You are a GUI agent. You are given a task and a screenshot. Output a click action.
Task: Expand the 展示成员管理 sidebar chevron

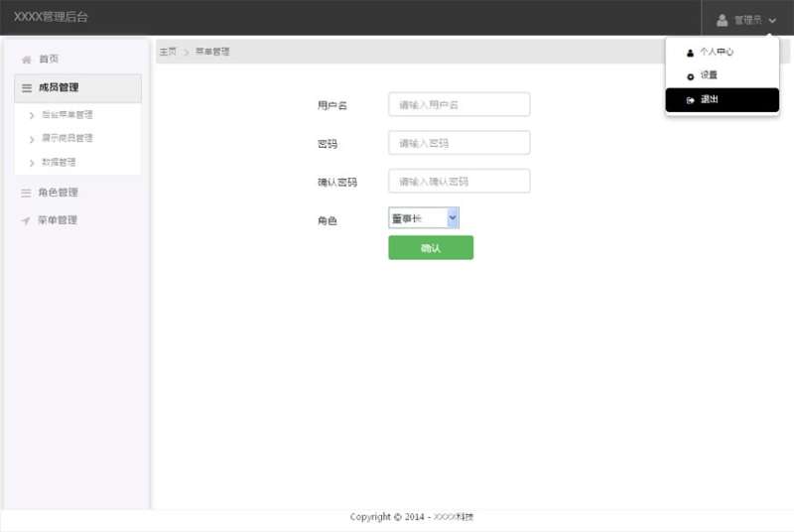point(32,139)
